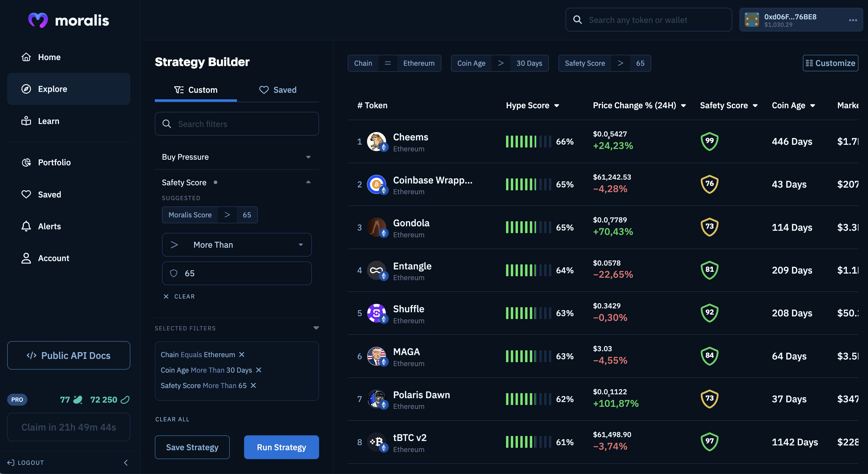
Task: Click the Moralis heart logo
Action: tap(38, 20)
